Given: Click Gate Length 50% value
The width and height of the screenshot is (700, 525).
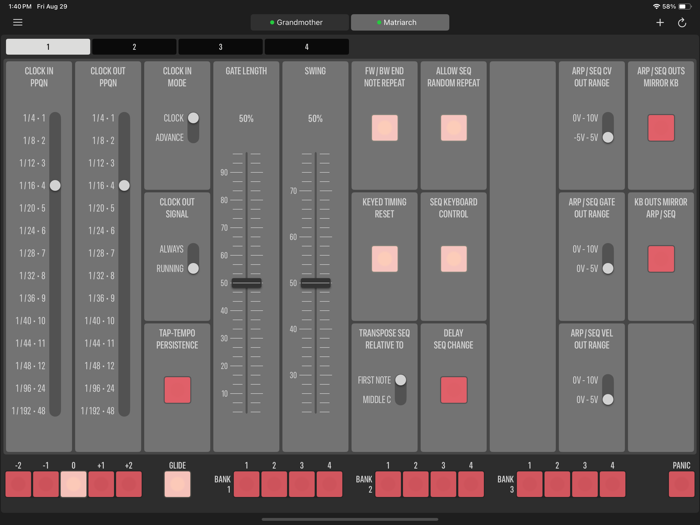Looking at the screenshot, I should click(246, 118).
